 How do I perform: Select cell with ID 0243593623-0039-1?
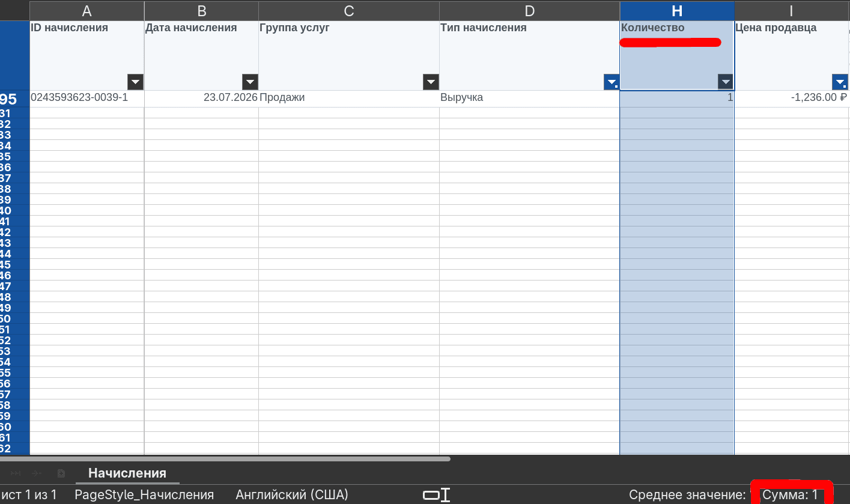87,99
